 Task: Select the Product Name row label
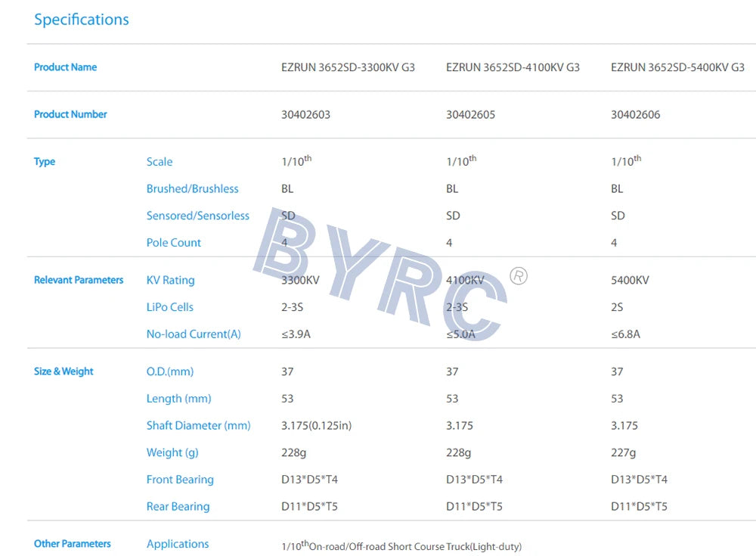[65, 67]
